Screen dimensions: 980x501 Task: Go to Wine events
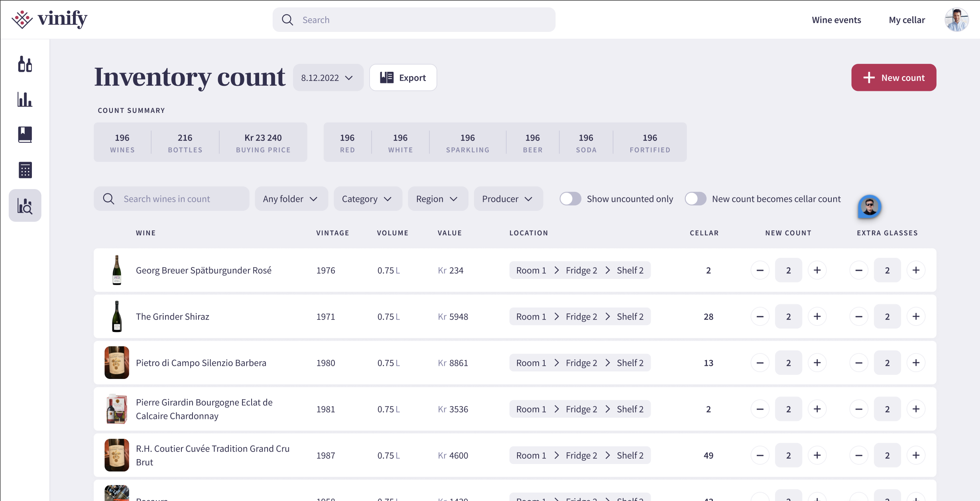836,20
